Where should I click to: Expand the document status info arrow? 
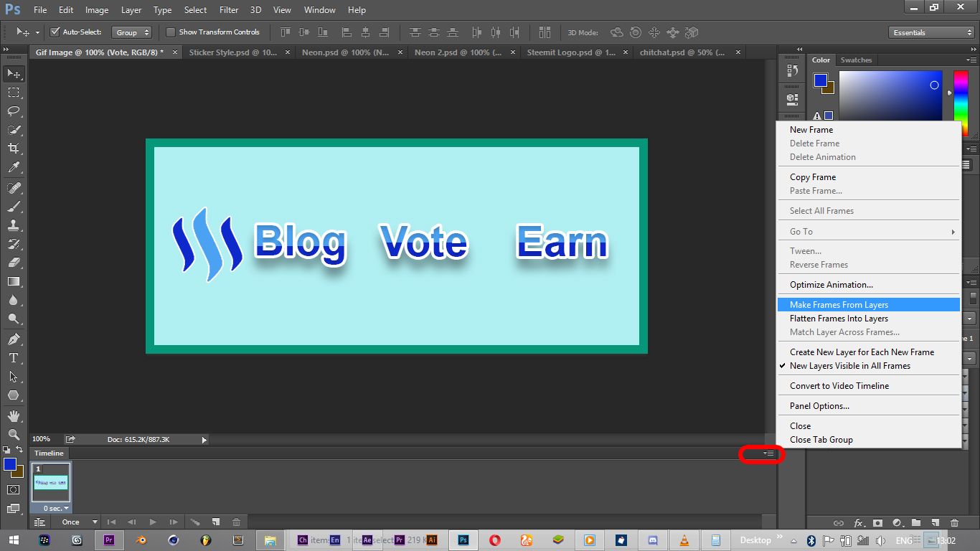pyautogui.click(x=204, y=440)
